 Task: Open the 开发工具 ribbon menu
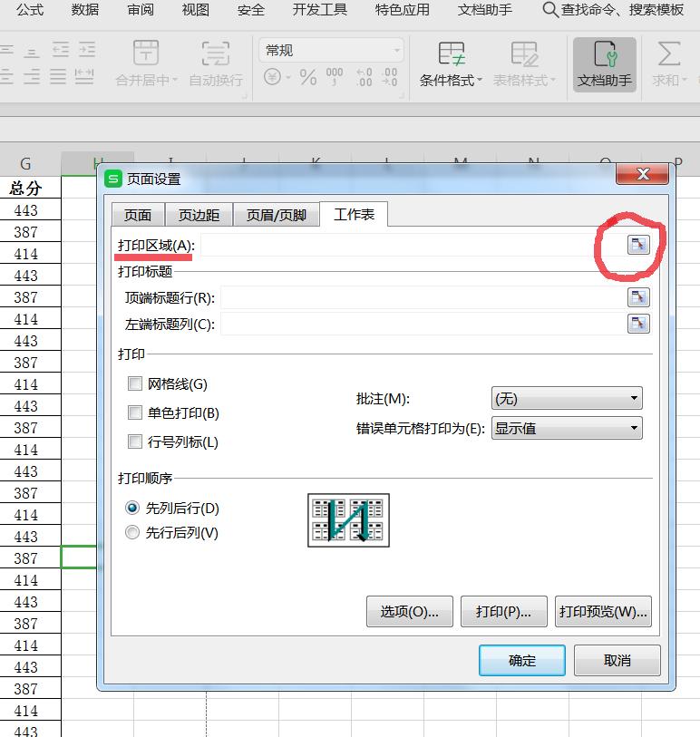coord(320,10)
